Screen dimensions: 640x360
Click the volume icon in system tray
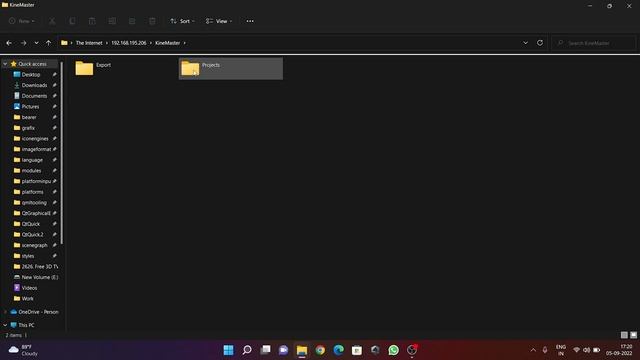(587, 350)
